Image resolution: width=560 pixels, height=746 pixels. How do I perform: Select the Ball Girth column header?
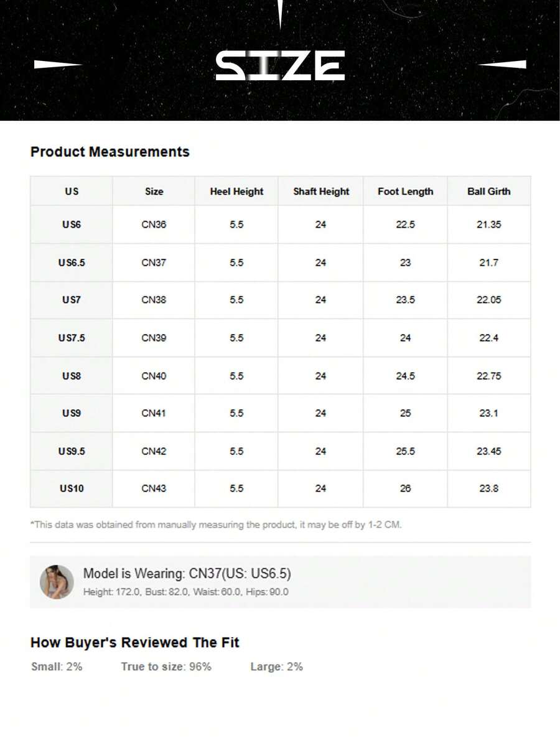[488, 192]
